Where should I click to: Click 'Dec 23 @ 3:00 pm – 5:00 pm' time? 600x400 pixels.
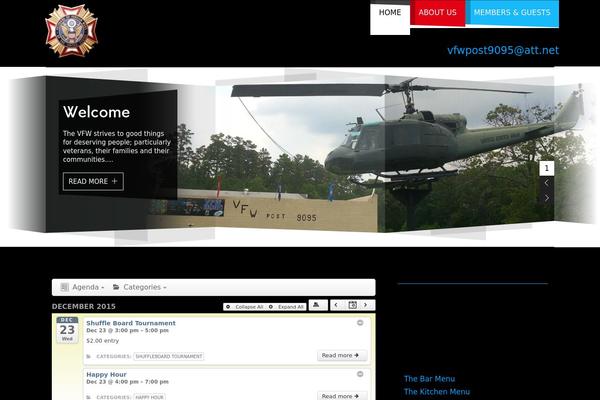(x=127, y=330)
